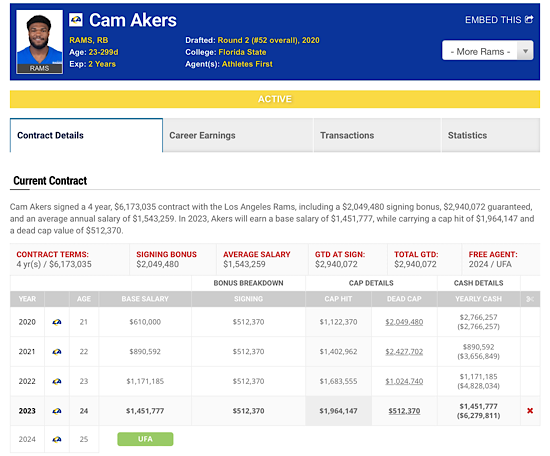This screenshot has height=456, width=550.
Task: Click the Rams logo in 2021 row
Action: pos(57,351)
